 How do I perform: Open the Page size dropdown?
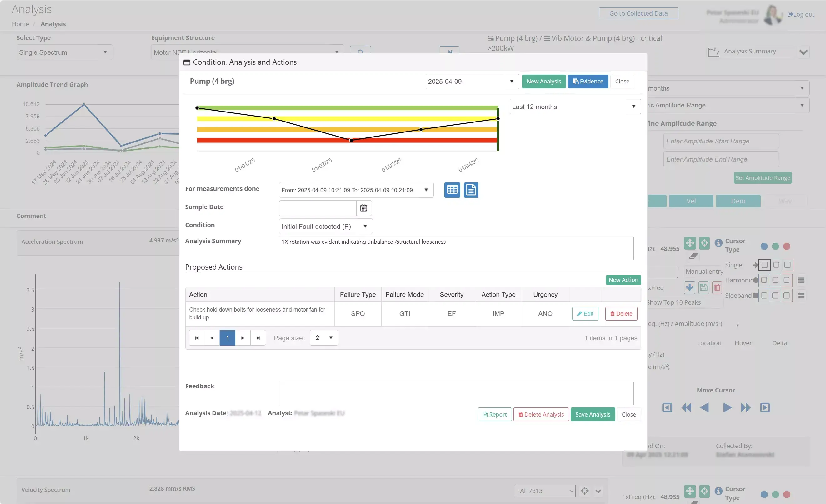pos(324,338)
